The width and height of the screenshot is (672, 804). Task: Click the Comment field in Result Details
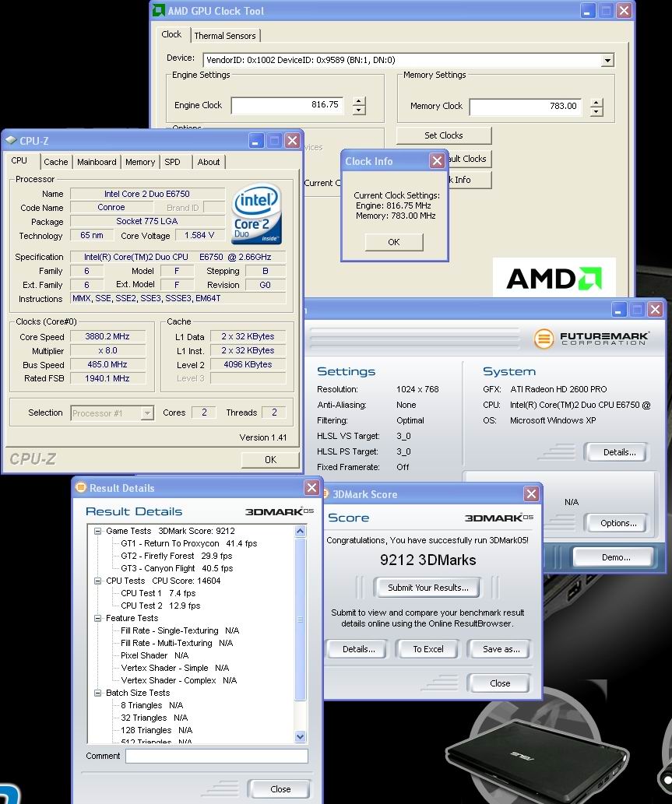(216, 756)
